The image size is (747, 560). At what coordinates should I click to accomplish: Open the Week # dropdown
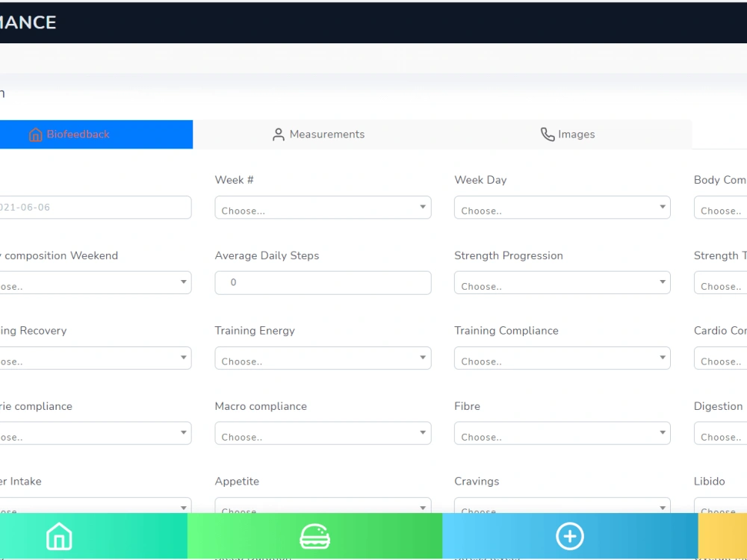[x=323, y=208]
